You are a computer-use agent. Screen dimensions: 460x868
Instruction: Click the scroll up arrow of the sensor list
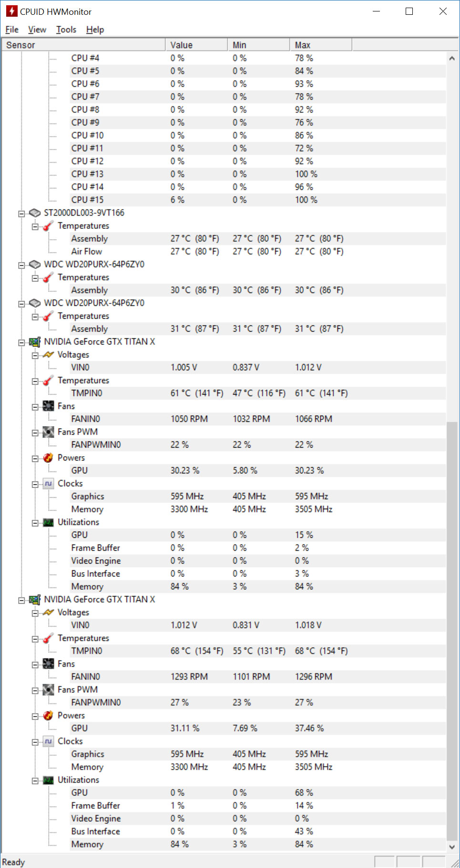451,58
